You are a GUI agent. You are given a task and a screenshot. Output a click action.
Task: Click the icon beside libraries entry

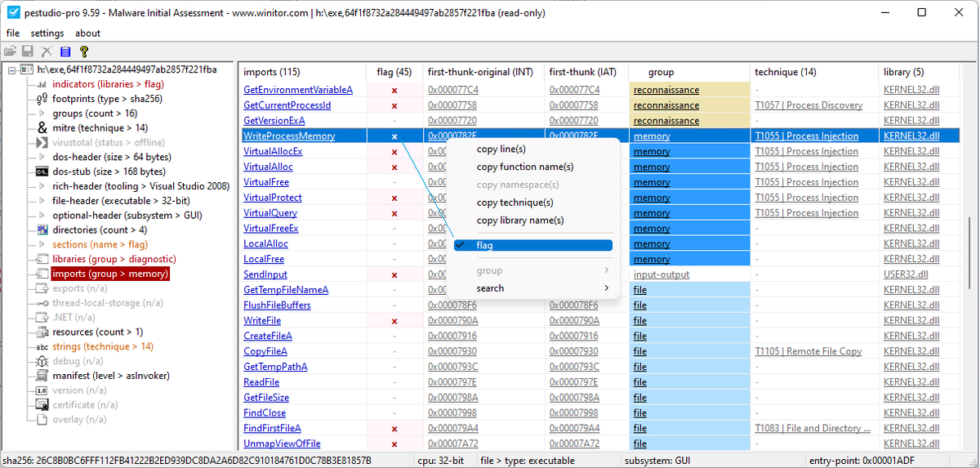click(42, 259)
